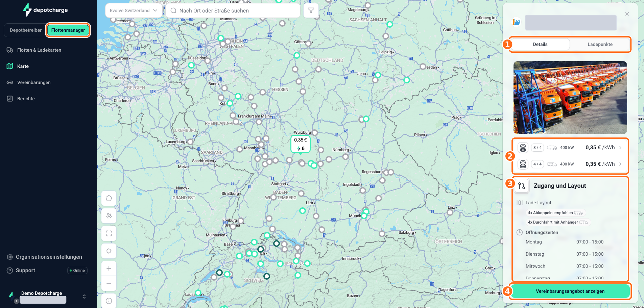Click the orange trucks station photo

click(570, 98)
